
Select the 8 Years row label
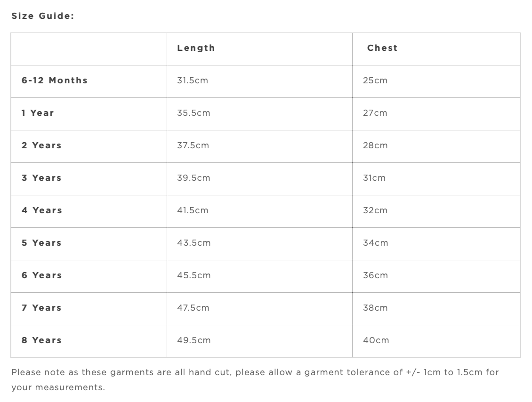(41, 340)
